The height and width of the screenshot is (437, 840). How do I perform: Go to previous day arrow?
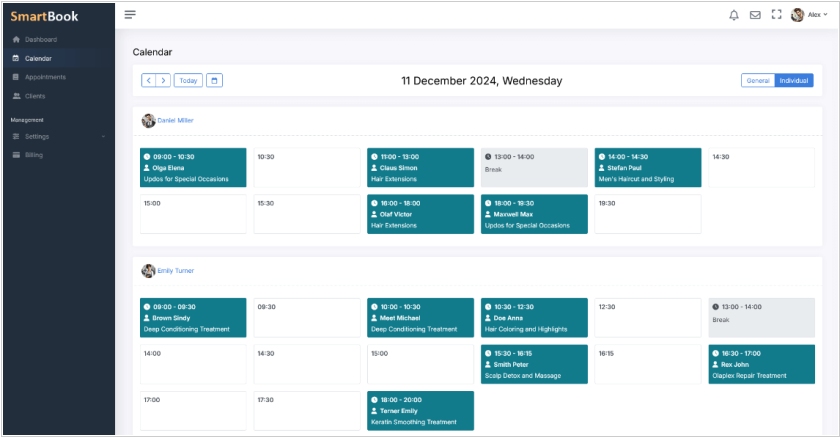(148, 80)
